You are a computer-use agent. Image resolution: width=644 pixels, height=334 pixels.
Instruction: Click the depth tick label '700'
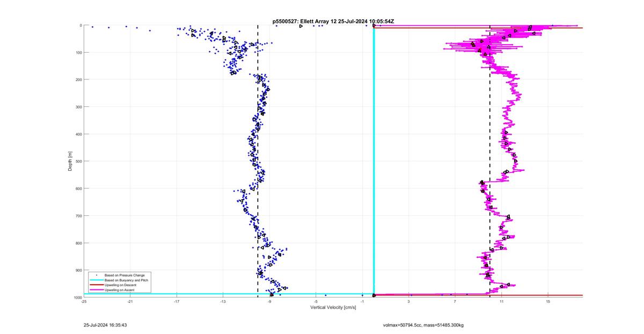tap(78, 216)
